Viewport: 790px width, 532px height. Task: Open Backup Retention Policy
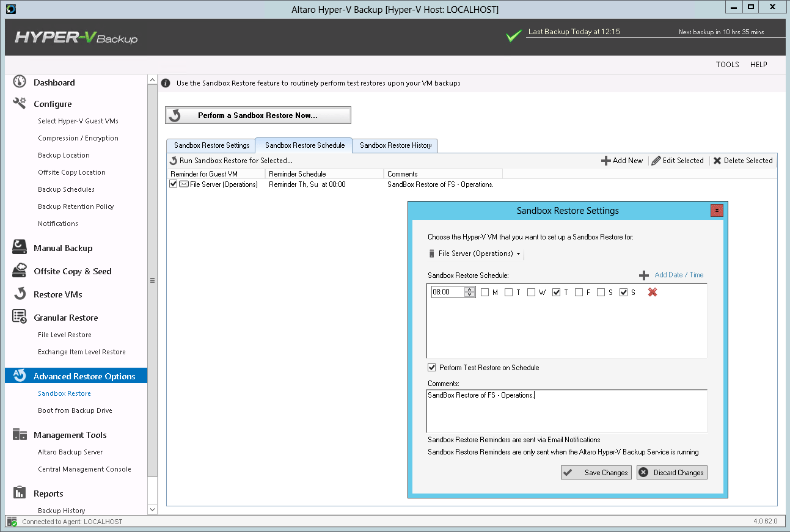click(76, 206)
